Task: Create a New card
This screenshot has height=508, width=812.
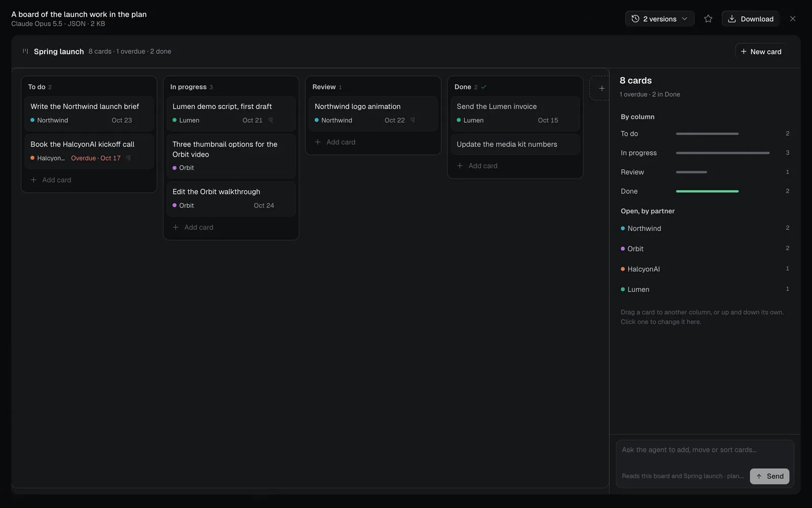Action: [x=761, y=51]
